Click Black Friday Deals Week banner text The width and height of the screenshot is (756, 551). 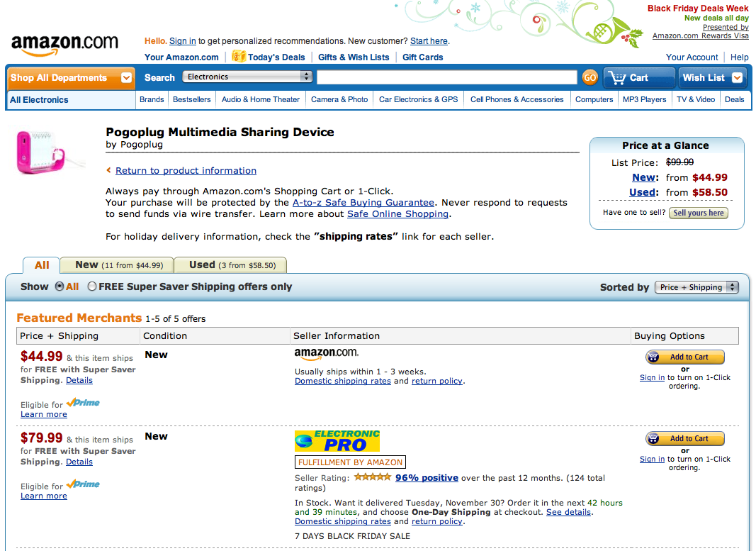698,9
